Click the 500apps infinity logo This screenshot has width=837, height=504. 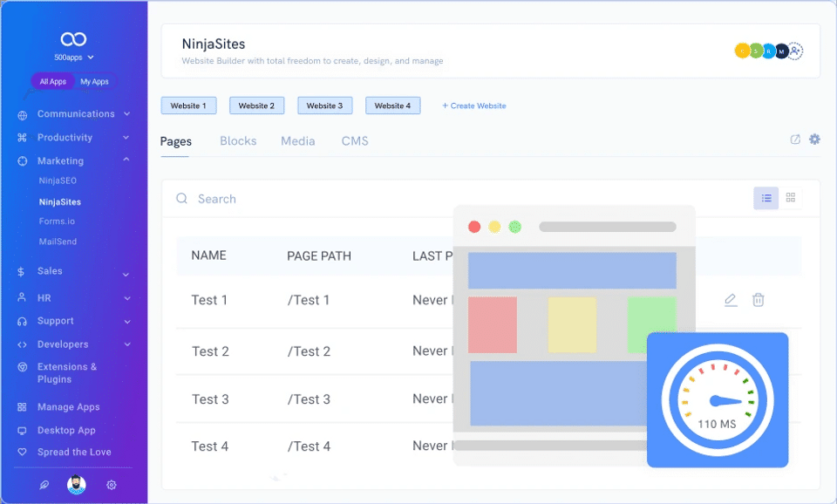click(x=73, y=39)
